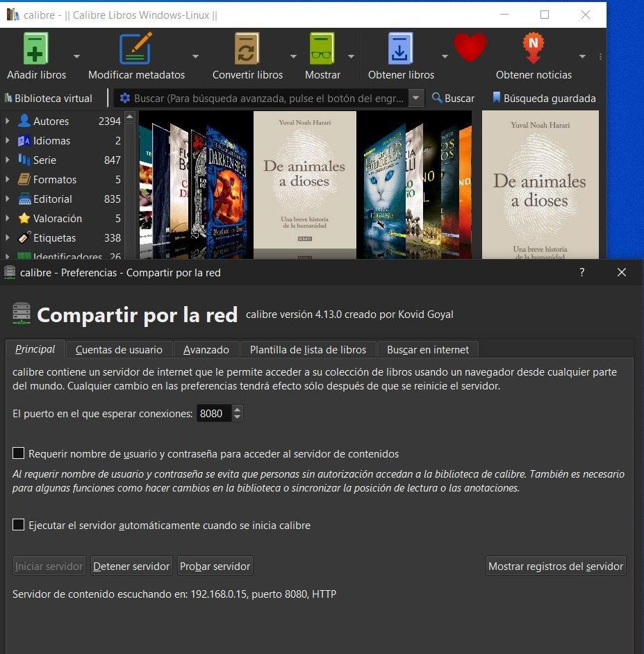Click the Buscar magnifier button
644x654 pixels.
click(453, 99)
